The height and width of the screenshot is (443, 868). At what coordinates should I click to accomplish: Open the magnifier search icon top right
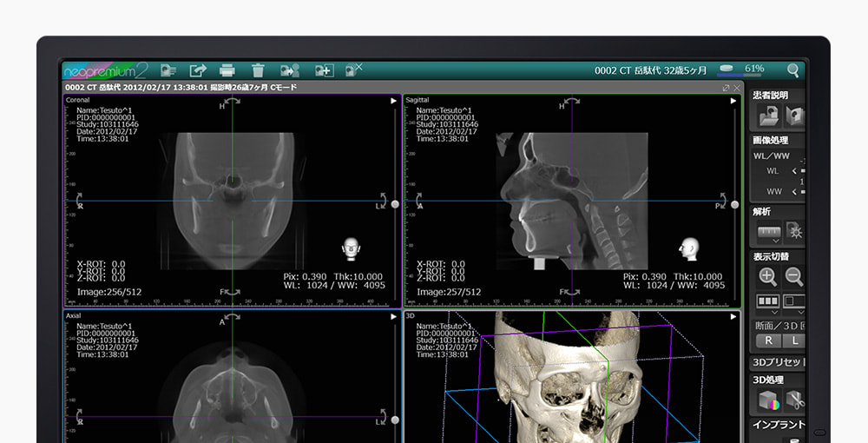(793, 70)
